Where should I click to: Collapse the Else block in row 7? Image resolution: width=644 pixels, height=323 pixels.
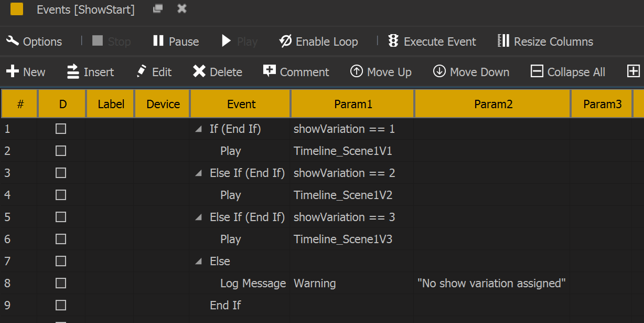(198, 262)
